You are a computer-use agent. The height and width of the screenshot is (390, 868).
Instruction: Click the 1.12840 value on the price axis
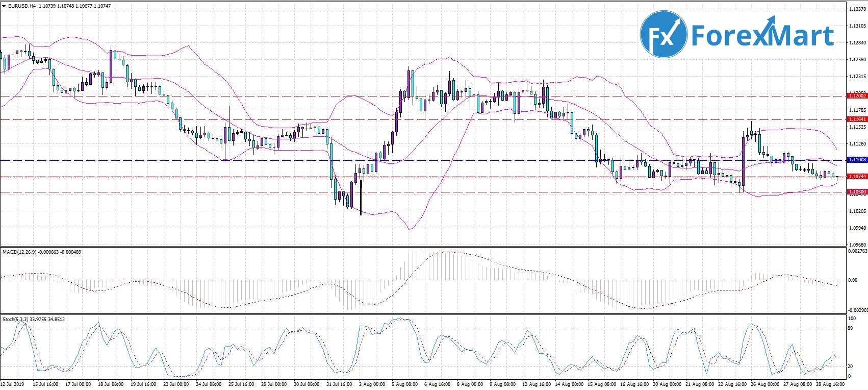point(857,43)
